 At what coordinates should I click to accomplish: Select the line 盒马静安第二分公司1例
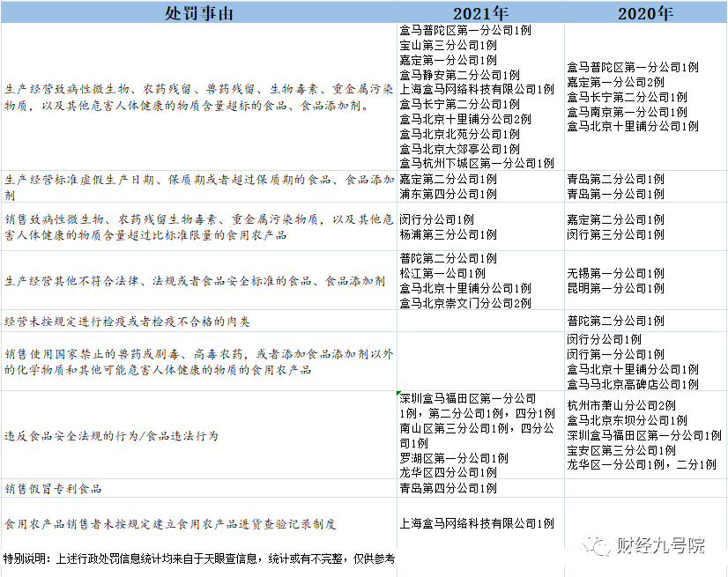pyautogui.click(x=460, y=75)
